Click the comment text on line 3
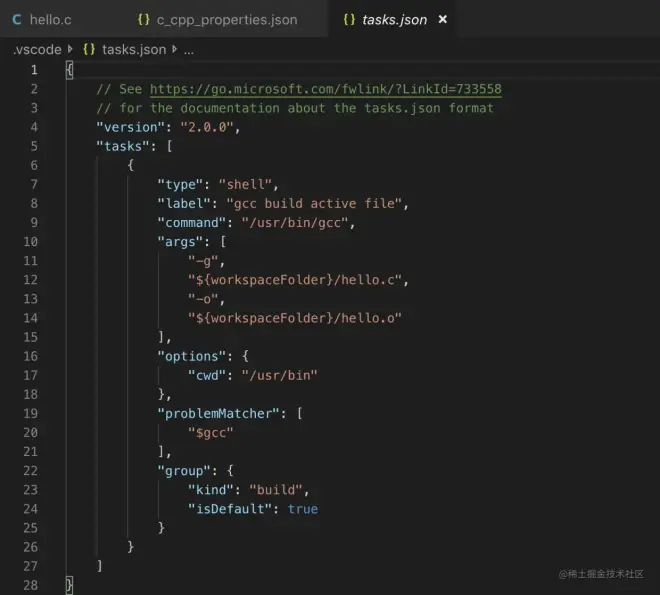 click(295, 108)
